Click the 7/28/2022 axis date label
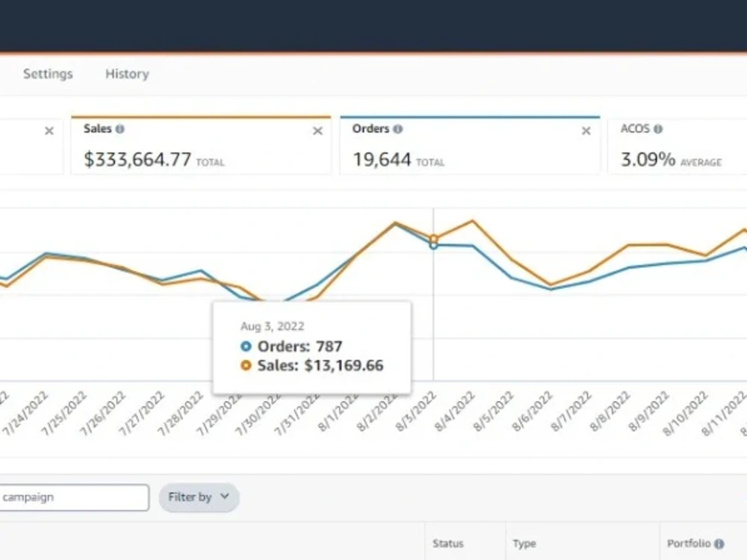Viewport: 747px width, 560px height. tap(181, 413)
